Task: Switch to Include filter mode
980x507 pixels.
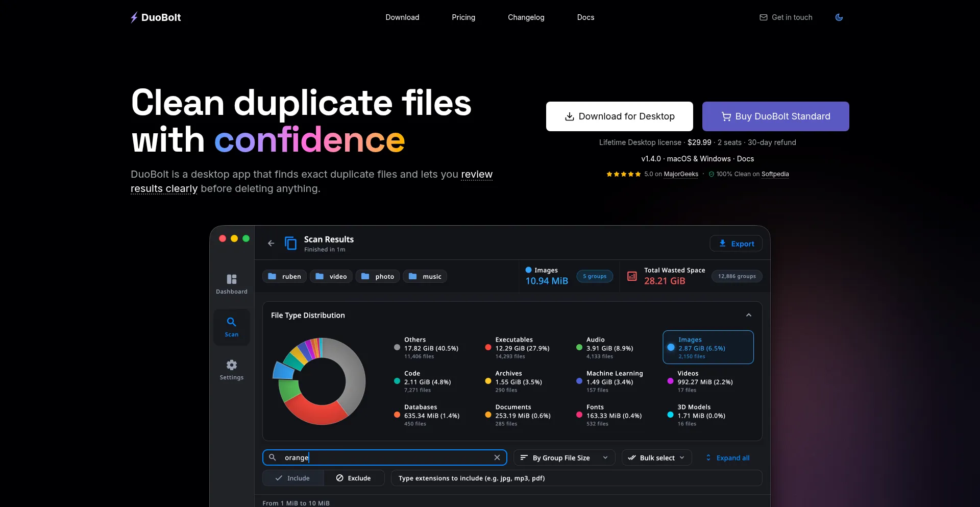Action: click(x=293, y=478)
